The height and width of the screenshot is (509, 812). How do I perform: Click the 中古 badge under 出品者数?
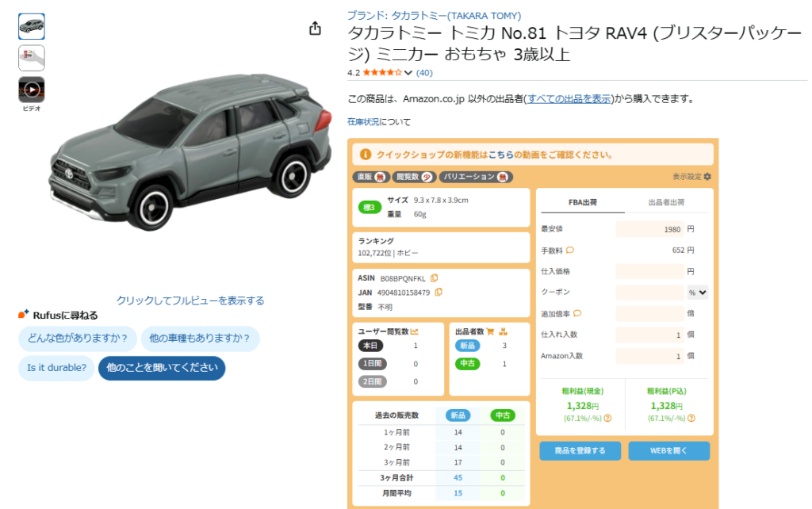click(468, 363)
